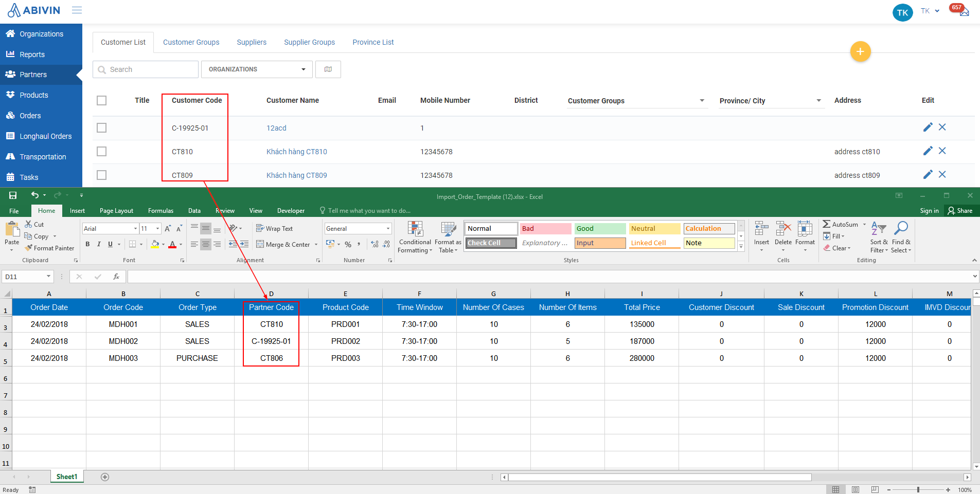Open the Excel Formulas ribbon tab

[161, 211]
